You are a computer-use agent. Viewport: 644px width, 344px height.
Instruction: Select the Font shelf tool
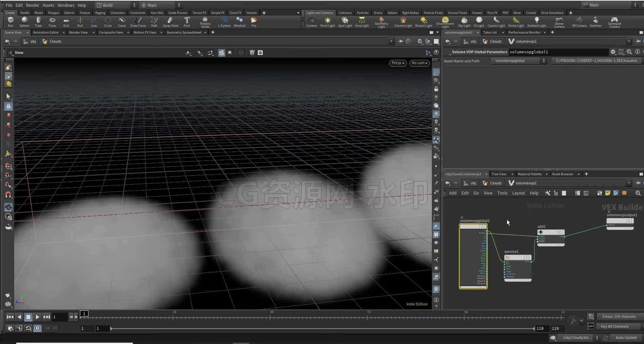click(187, 22)
